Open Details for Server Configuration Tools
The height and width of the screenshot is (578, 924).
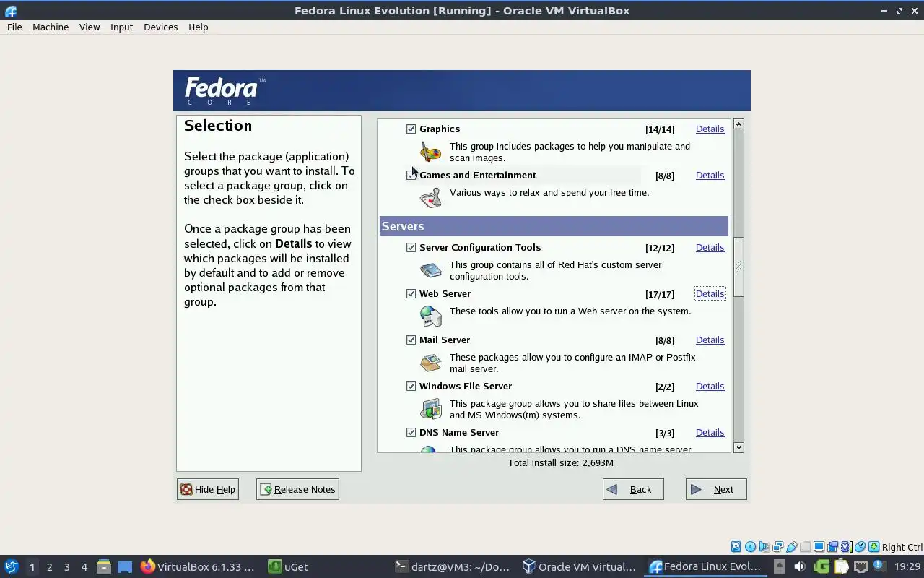pyautogui.click(x=710, y=247)
